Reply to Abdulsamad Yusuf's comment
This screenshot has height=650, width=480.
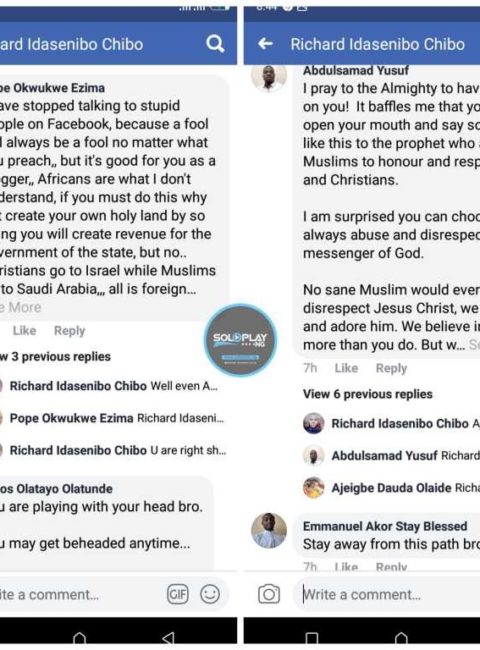click(x=391, y=368)
